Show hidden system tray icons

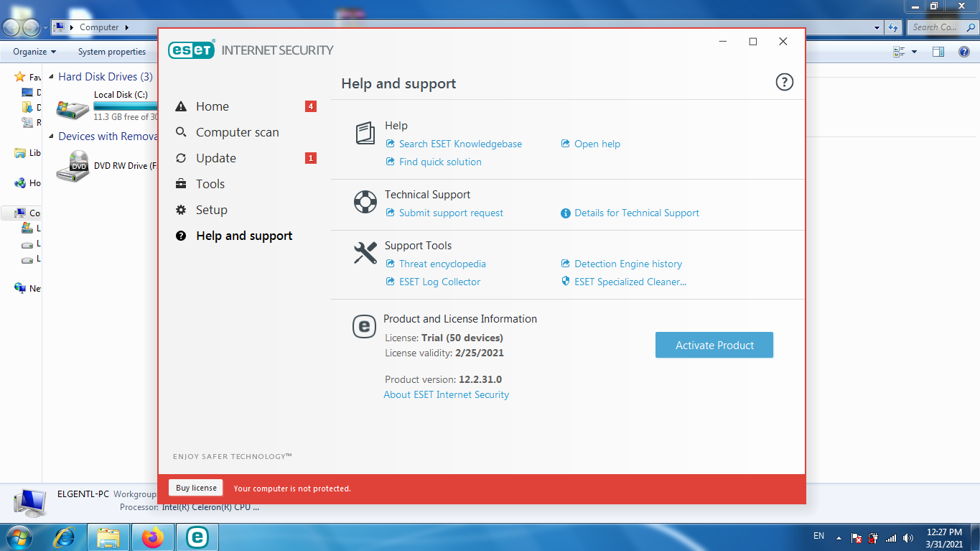(x=838, y=537)
